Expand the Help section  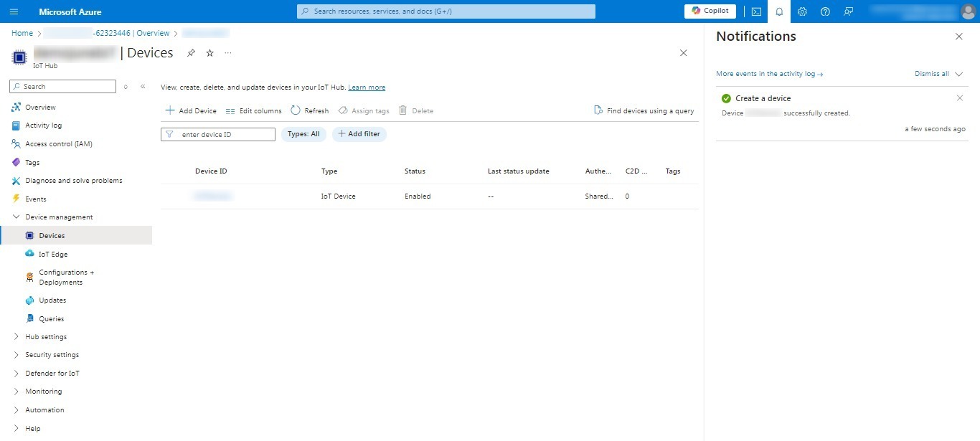32,429
